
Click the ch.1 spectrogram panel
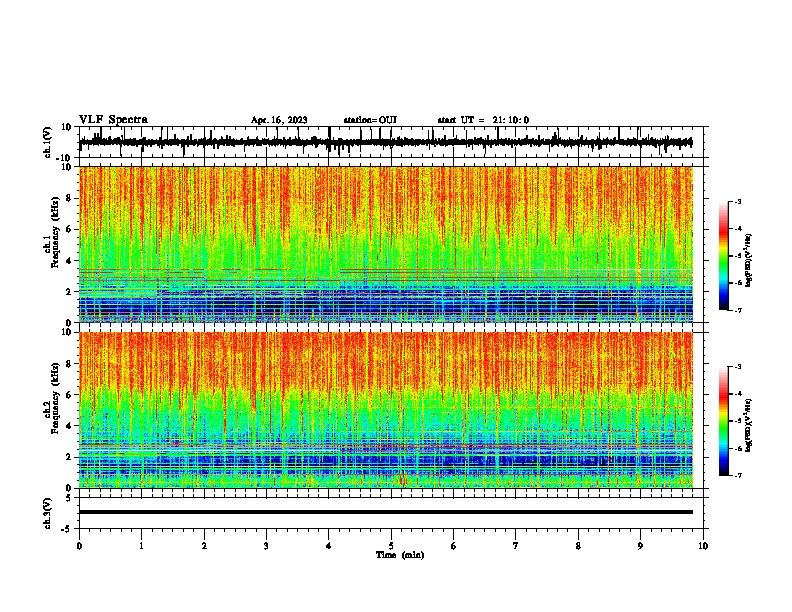386,244
